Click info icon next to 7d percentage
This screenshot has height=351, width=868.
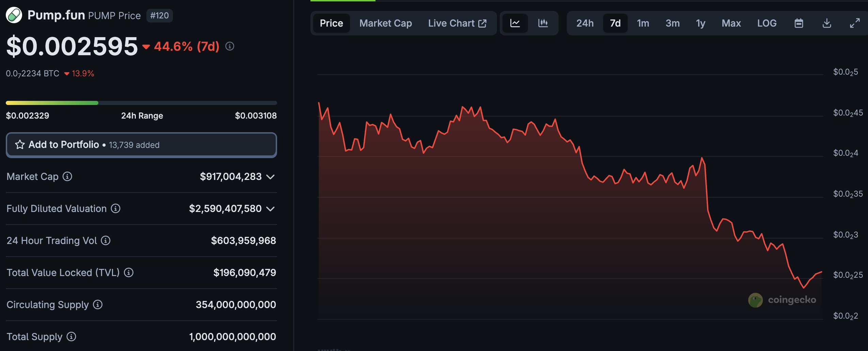tap(230, 46)
